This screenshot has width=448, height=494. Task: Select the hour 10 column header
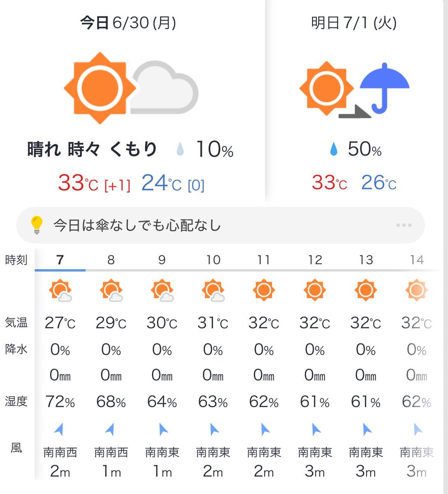pyautogui.click(x=213, y=260)
